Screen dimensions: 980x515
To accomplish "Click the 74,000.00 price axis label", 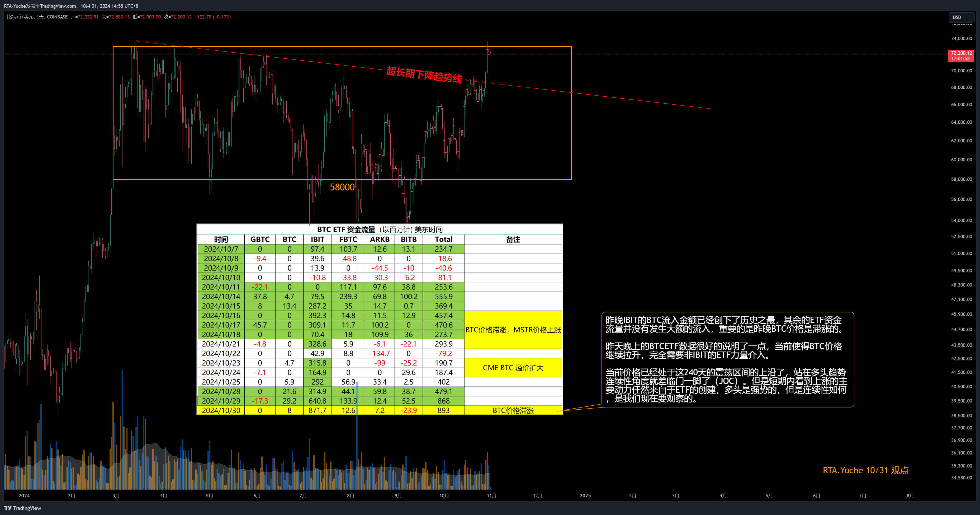I will pyautogui.click(x=961, y=39).
